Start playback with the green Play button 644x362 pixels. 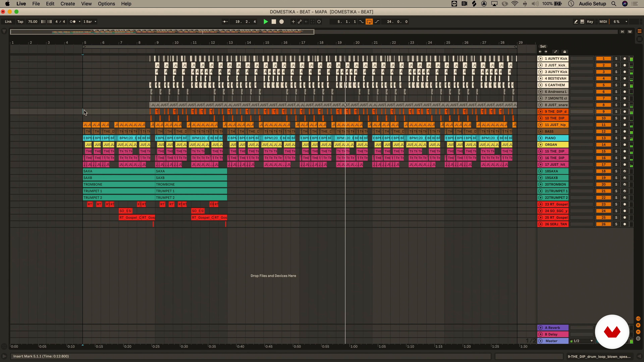tap(266, 22)
